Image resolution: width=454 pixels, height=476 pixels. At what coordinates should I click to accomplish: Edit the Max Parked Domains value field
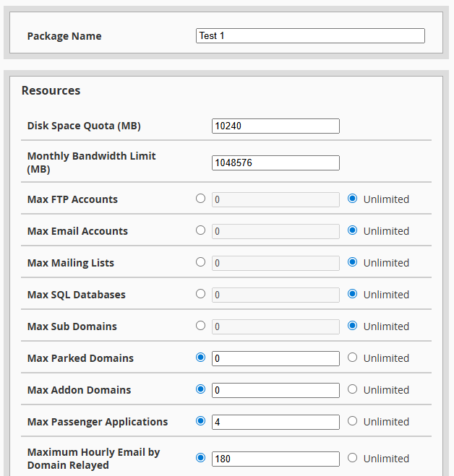(x=275, y=358)
